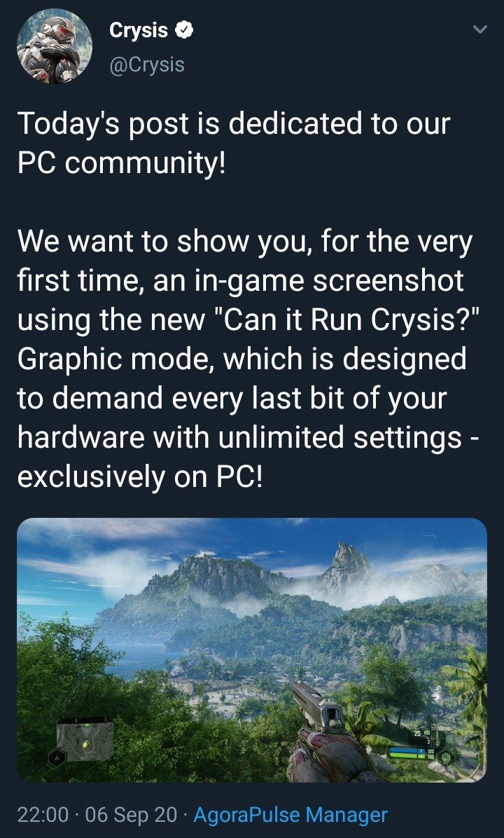Click the minimap in the game screenshot
This screenshot has width=504, height=838.
point(85,740)
